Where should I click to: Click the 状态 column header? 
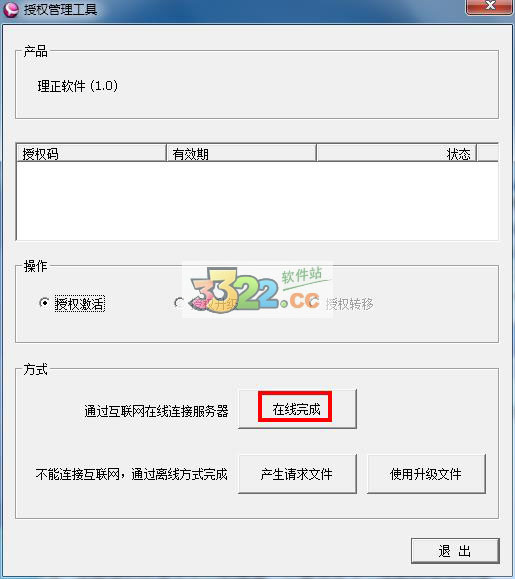(396, 153)
